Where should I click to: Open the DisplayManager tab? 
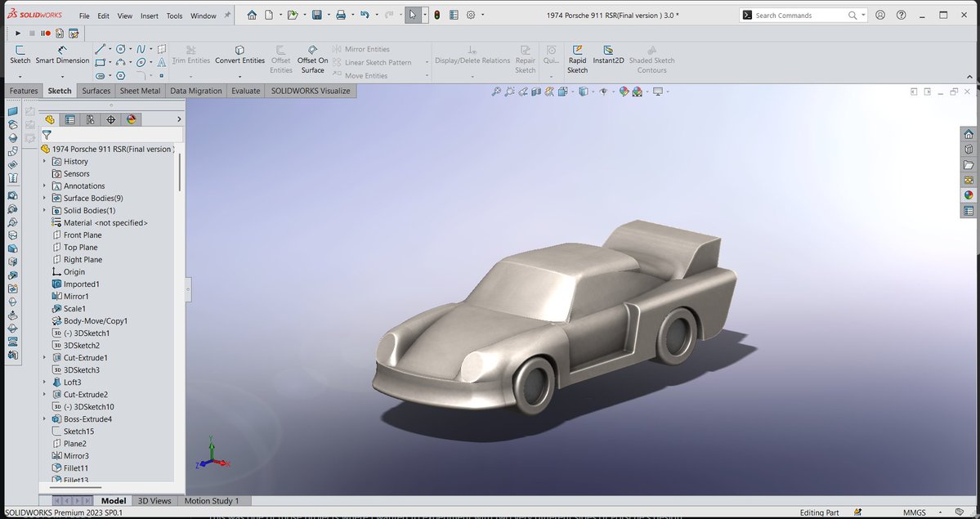click(x=132, y=119)
